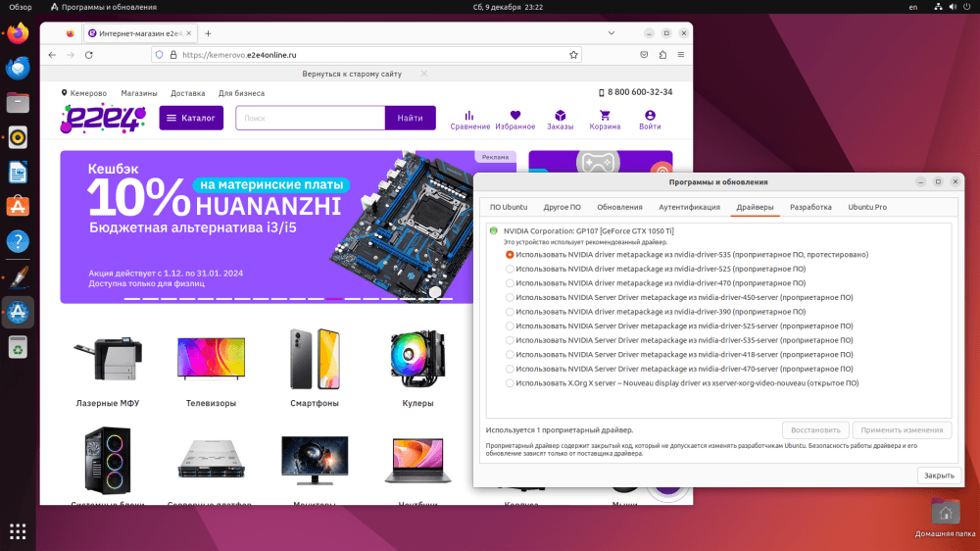980x551 pixels.
Task: Open the Телевизоры category thumbnail
Action: coord(211,359)
